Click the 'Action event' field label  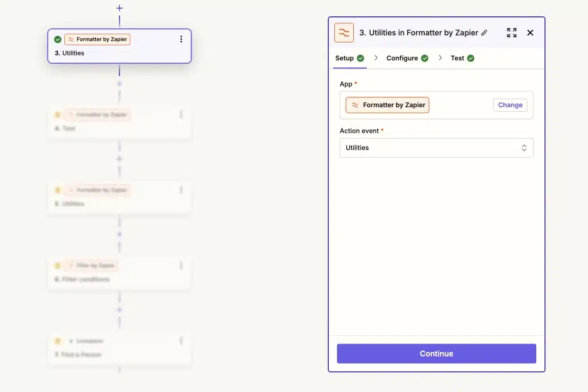pyautogui.click(x=359, y=131)
